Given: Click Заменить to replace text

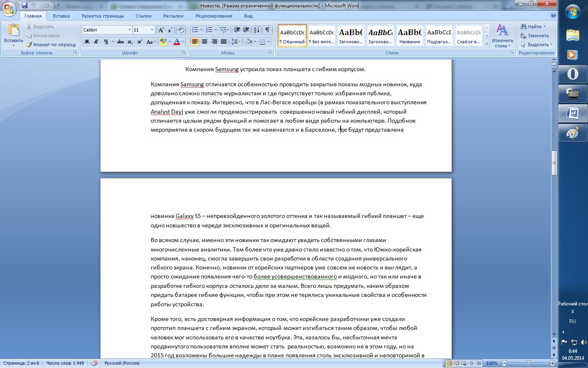Looking at the screenshot, I should point(535,36).
